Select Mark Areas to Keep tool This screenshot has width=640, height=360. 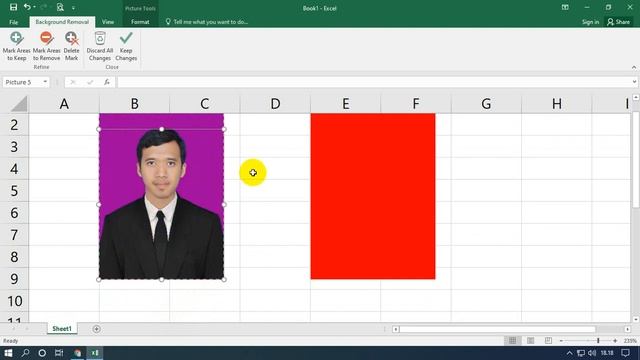coord(16,47)
